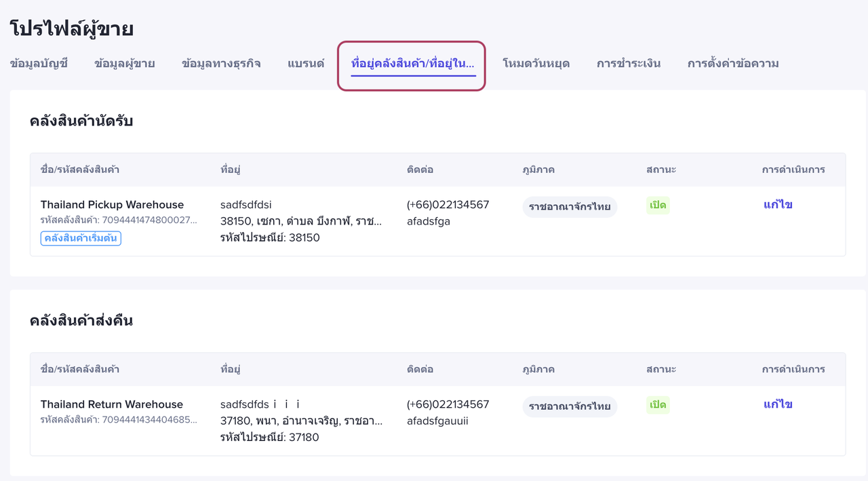
Task: Click the ที่อยู่คลังสินค้า tab
Action: pyautogui.click(x=412, y=64)
